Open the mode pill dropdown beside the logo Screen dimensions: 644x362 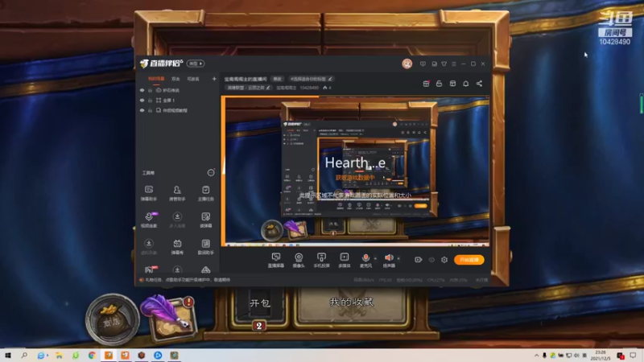tap(196, 64)
